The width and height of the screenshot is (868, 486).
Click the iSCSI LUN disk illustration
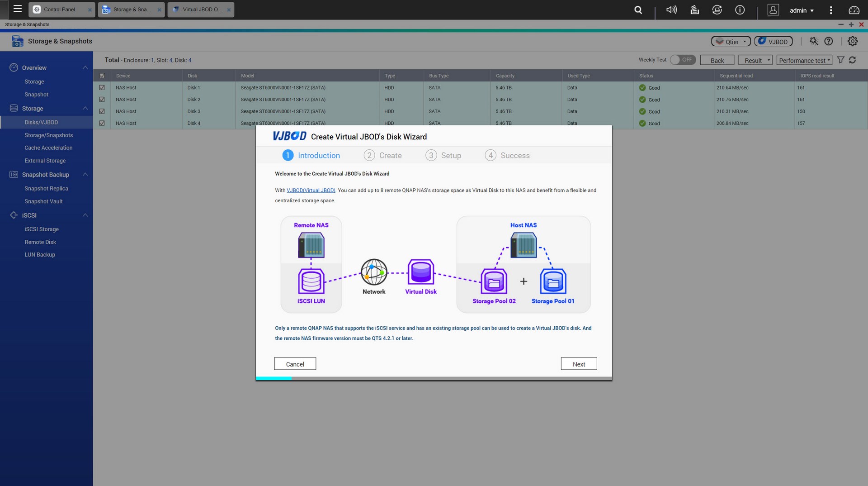[311, 281]
